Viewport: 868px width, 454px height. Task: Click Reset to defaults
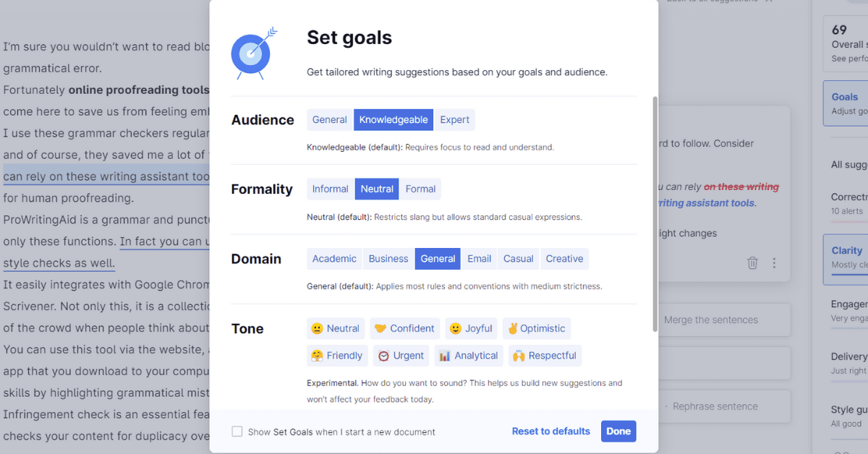point(551,431)
